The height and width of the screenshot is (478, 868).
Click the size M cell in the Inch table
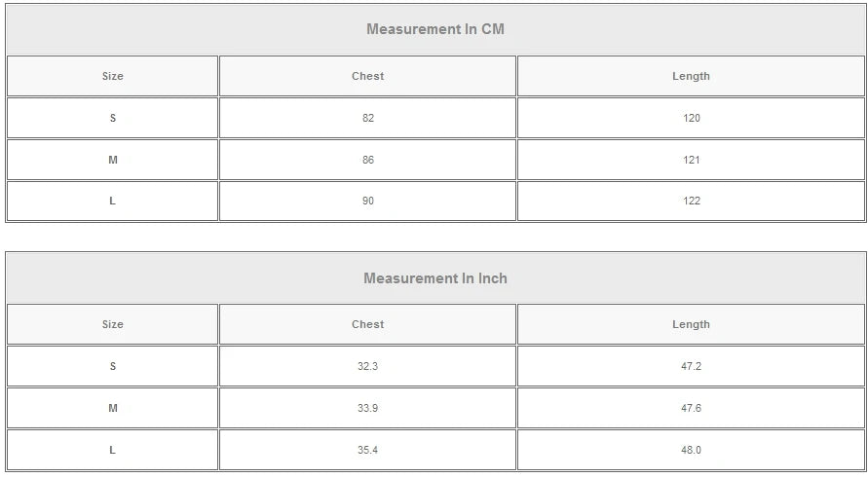click(113, 408)
